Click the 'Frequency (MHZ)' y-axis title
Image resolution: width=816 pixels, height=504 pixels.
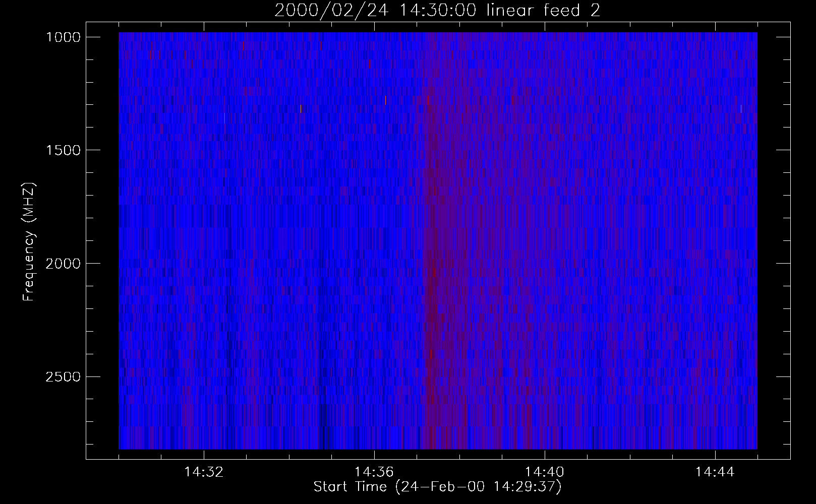29,241
